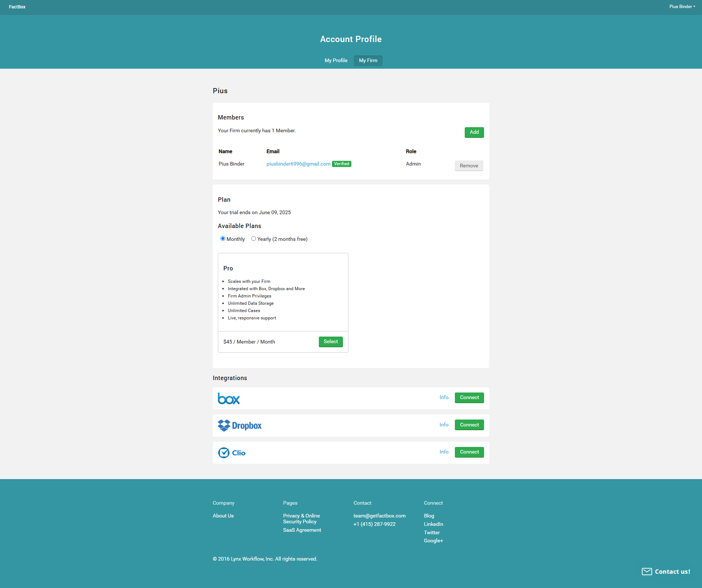Open Privacy & Online Security Policy
702x588 pixels.
coord(301,519)
